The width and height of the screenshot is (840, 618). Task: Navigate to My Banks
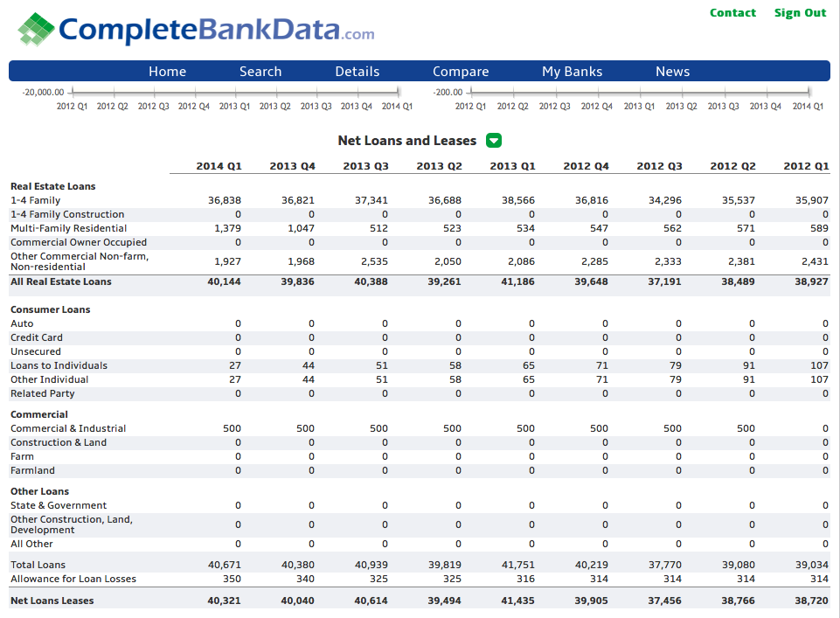coord(573,71)
